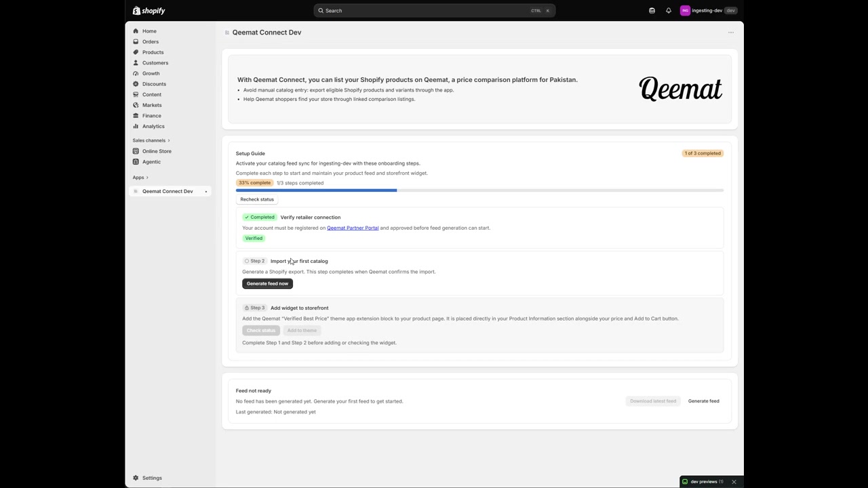Click the Step 2 badge

[x=255, y=261]
